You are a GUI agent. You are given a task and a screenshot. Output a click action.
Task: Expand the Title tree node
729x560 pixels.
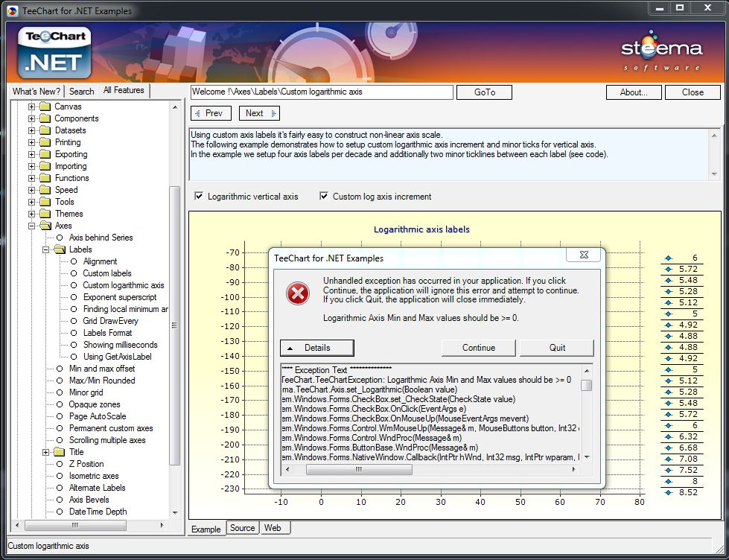pyautogui.click(x=45, y=452)
